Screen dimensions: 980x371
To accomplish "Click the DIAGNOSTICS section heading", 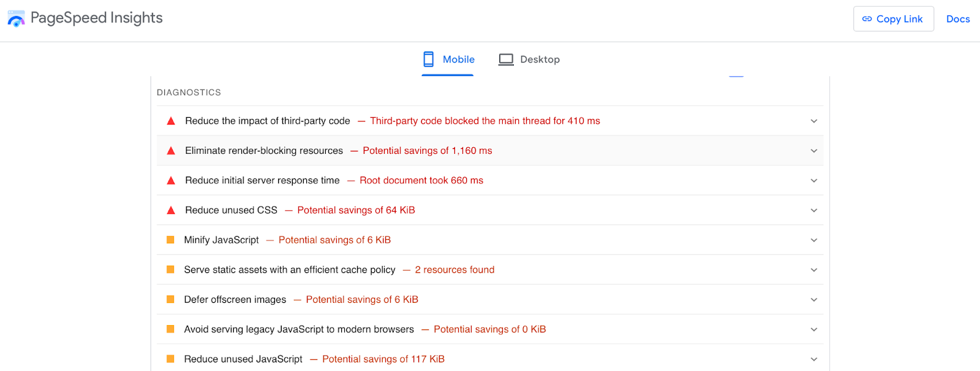I will click(189, 93).
